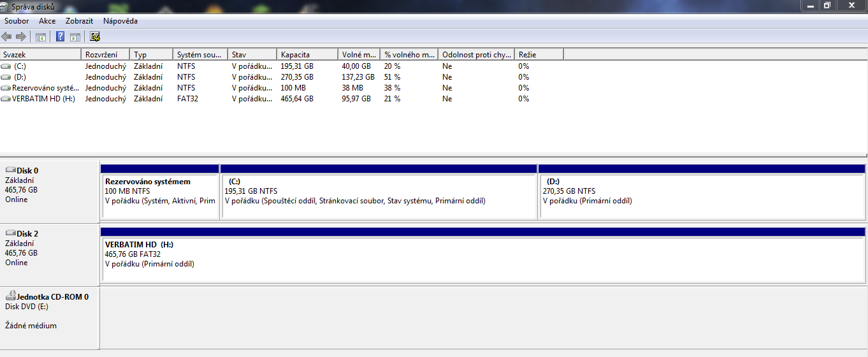
Task: Click the Žádné médium text
Action: tap(31, 326)
